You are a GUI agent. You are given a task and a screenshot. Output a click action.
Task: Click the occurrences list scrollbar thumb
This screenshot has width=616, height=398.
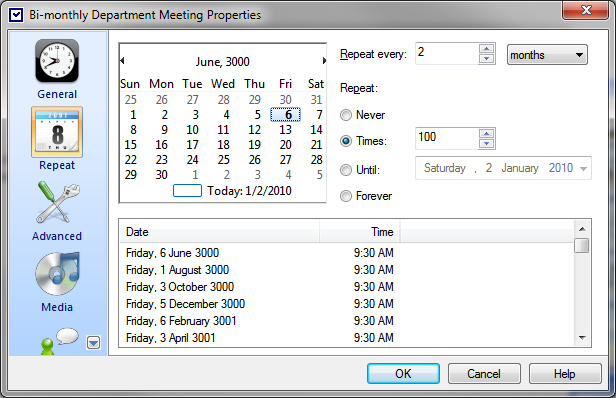tap(582, 245)
